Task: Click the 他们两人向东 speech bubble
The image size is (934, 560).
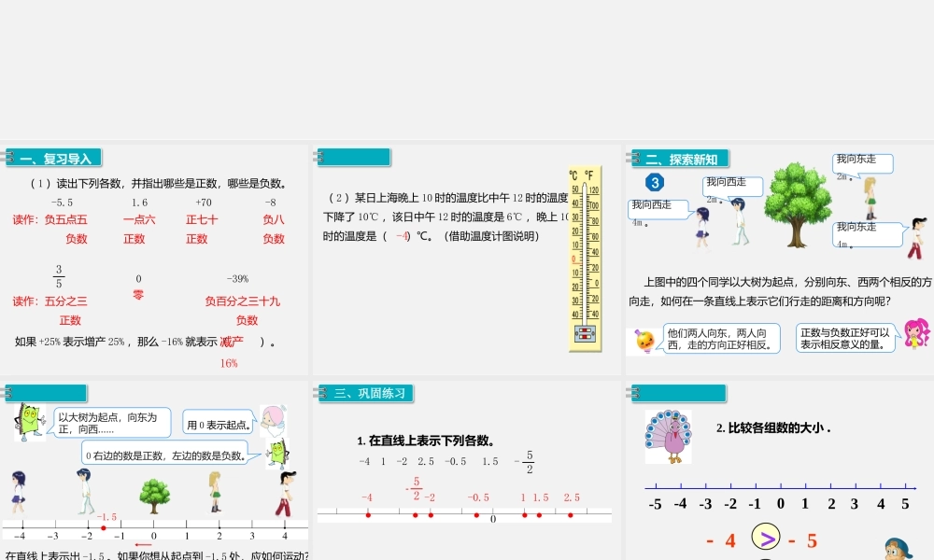Action: 721,338
